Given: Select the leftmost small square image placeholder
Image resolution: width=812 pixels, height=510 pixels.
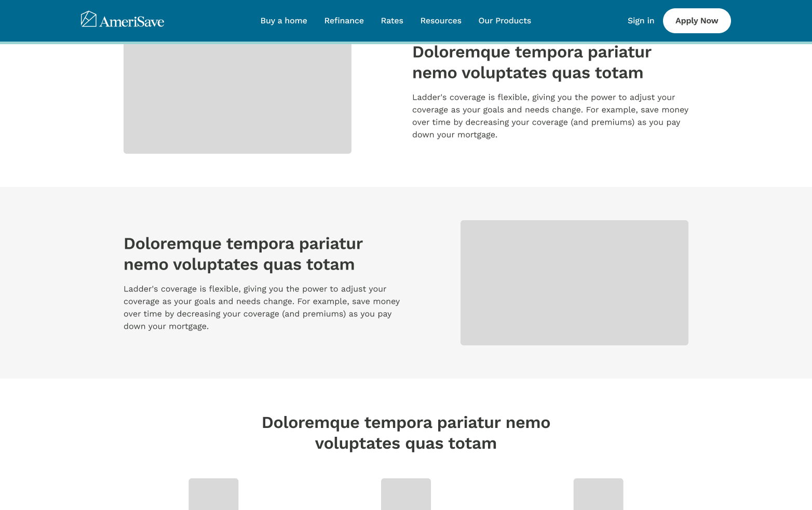Looking at the screenshot, I should pos(213,494).
